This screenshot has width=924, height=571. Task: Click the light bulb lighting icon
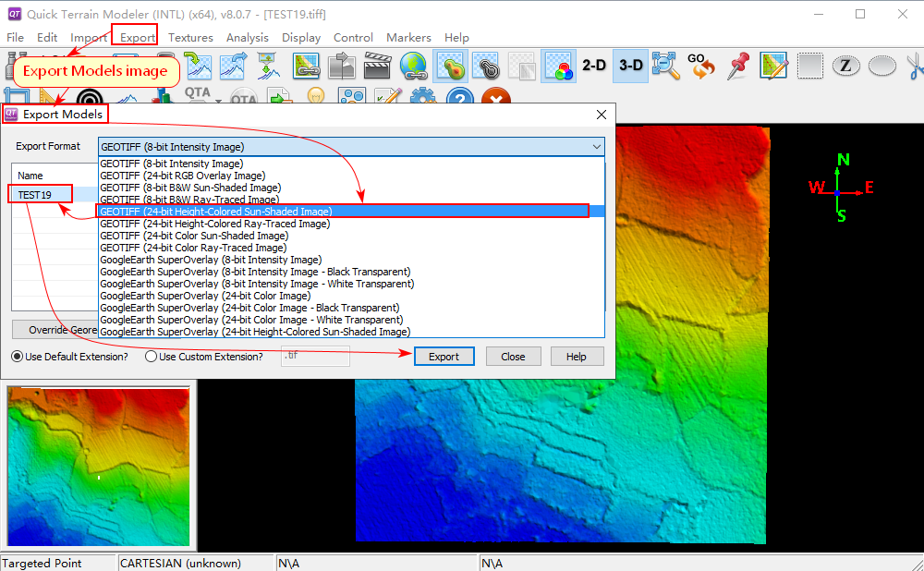[x=316, y=96]
